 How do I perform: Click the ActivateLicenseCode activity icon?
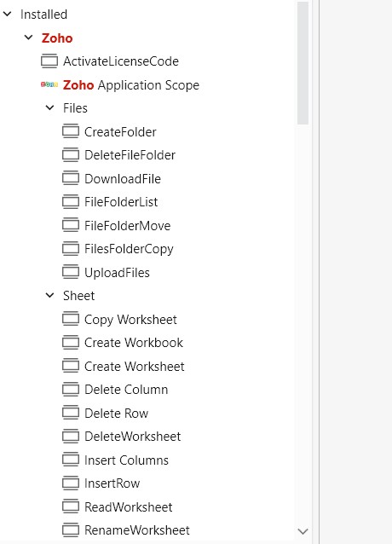pos(49,61)
